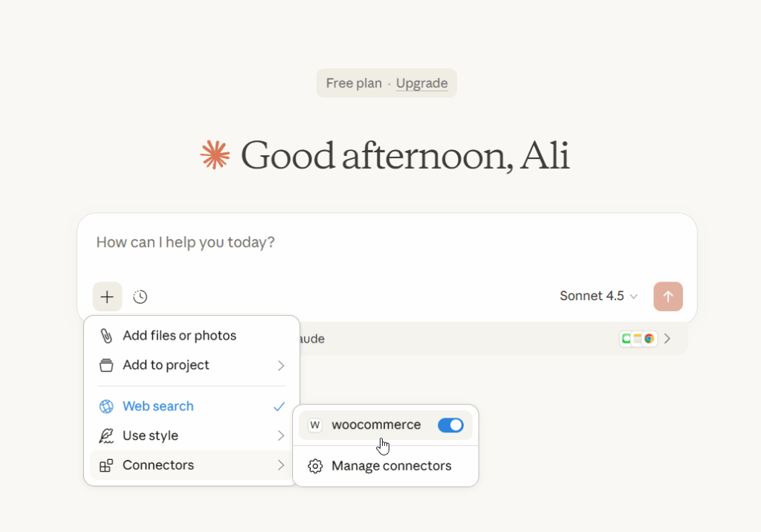The height and width of the screenshot is (532, 761).
Task: Click the Use style quill icon
Action: (x=106, y=436)
